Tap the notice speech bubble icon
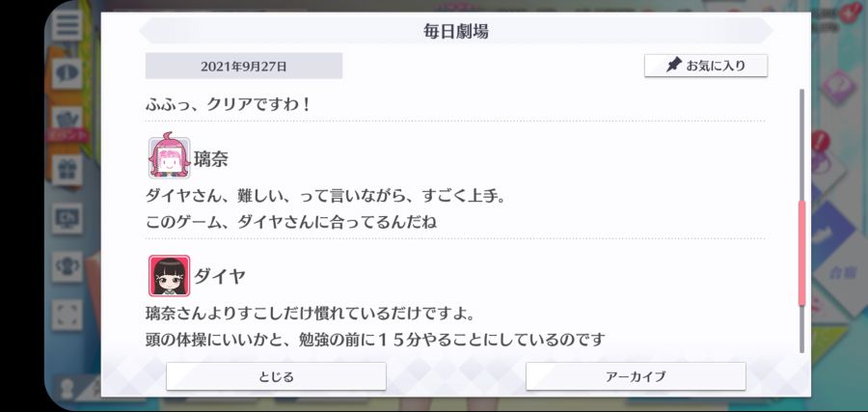The height and width of the screenshot is (412, 868). pos(67,72)
